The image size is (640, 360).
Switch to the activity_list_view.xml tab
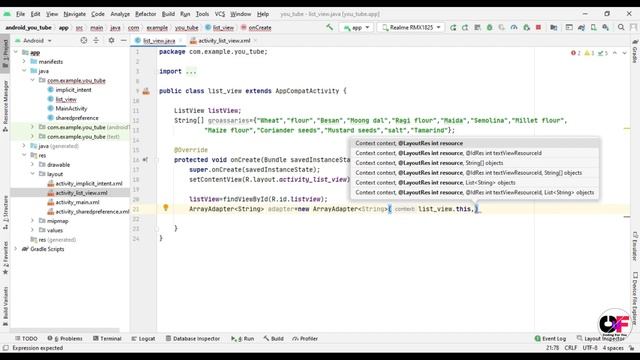click(x=224, y=40)
